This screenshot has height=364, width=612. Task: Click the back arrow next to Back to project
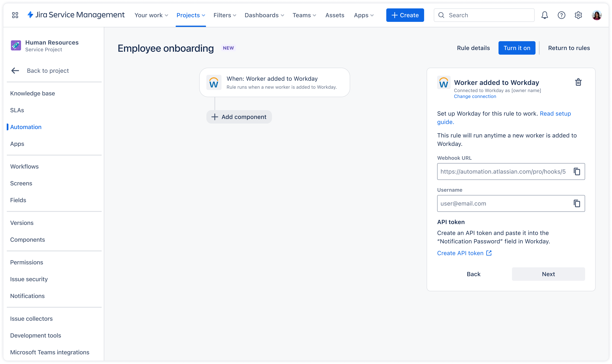(15, 71)
